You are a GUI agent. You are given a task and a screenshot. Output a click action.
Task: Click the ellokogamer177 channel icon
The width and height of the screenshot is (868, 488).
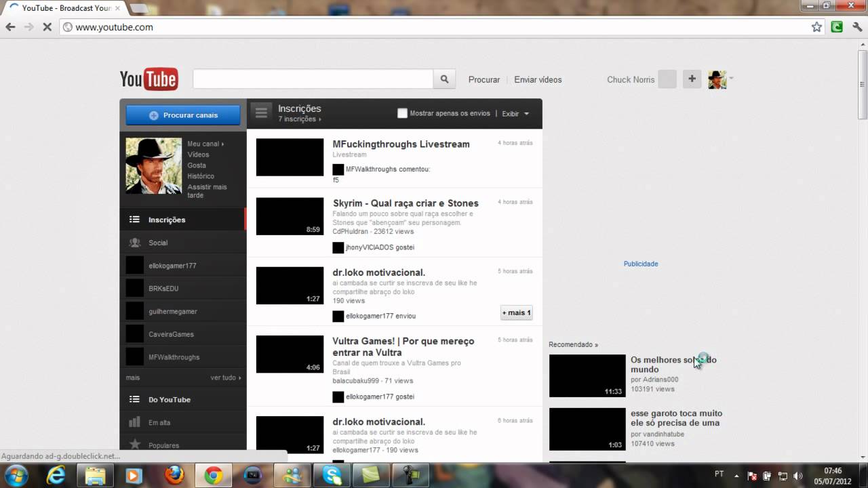tap(135, 266)
